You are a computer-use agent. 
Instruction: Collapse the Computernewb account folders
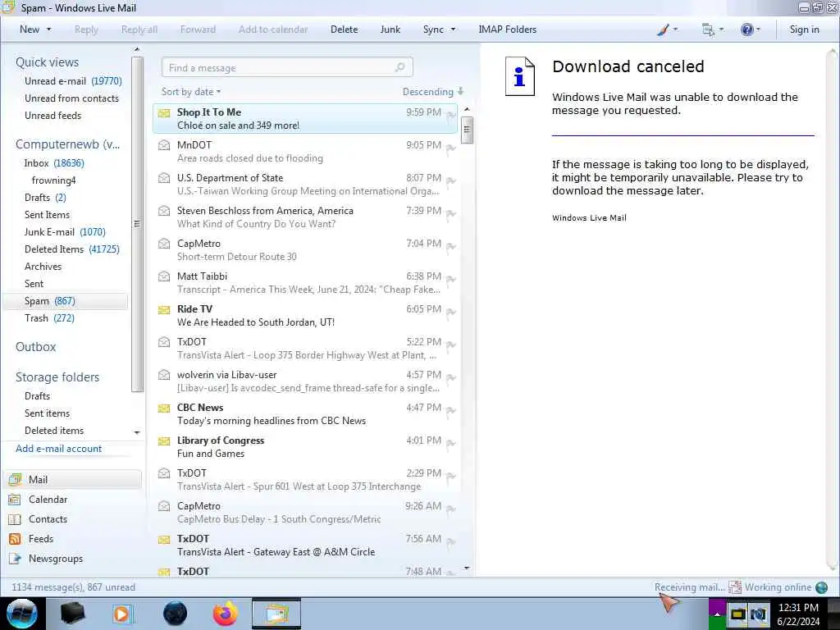pos(67,144)
